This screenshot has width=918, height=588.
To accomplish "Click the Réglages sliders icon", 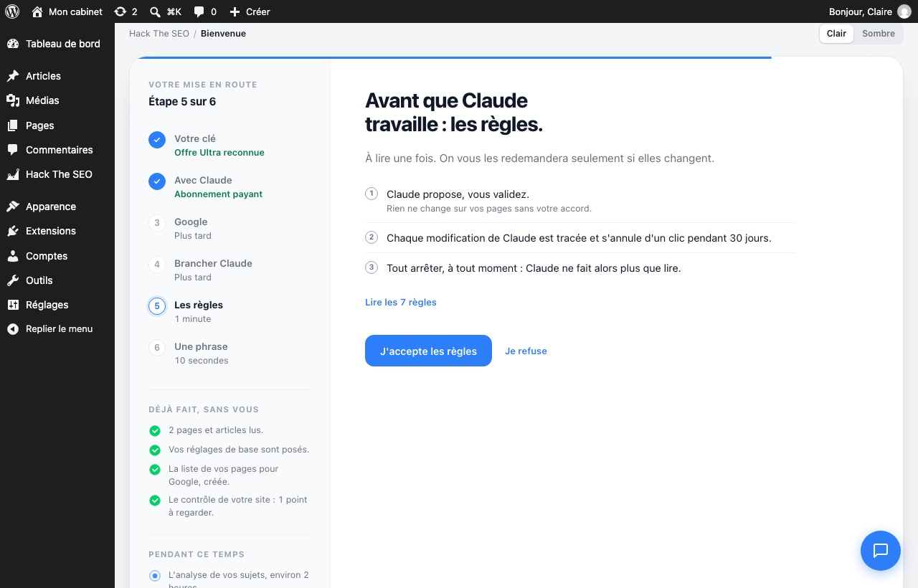I will (13, 305).
